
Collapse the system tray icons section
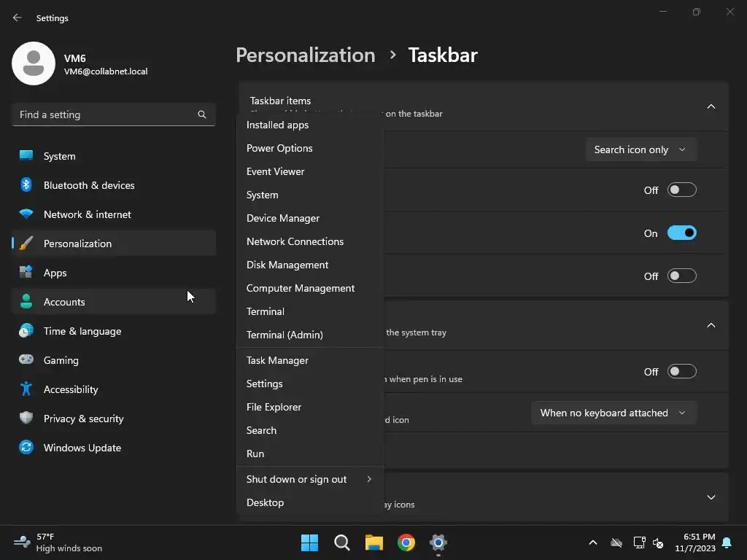coord(711,325)
